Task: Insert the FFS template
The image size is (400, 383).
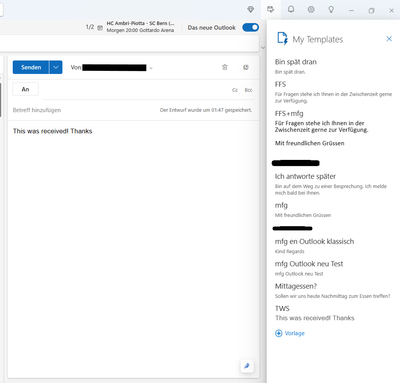Action: (333, 92)
